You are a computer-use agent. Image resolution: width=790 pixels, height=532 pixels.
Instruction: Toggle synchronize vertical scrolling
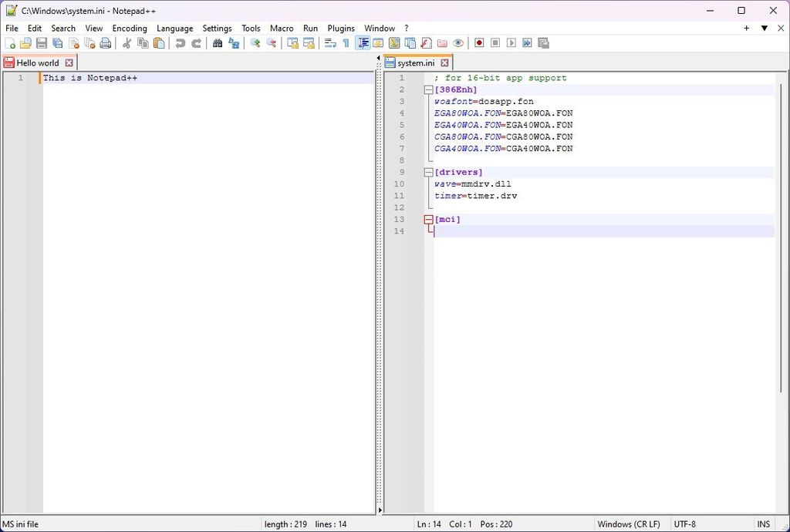point(292,43)
